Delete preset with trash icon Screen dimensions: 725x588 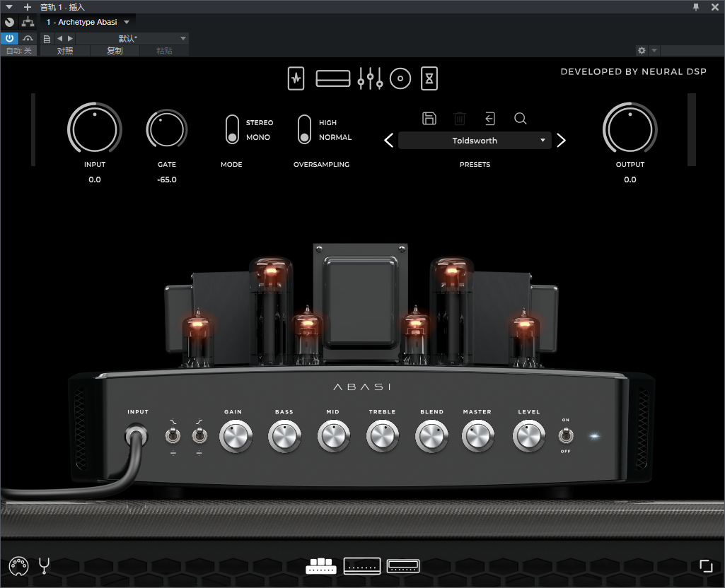[460, 119]
